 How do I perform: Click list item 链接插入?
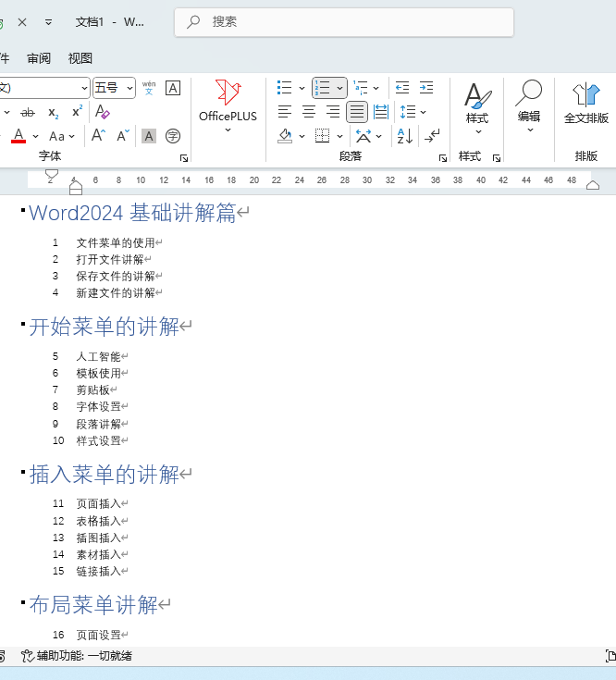(98, 571)
